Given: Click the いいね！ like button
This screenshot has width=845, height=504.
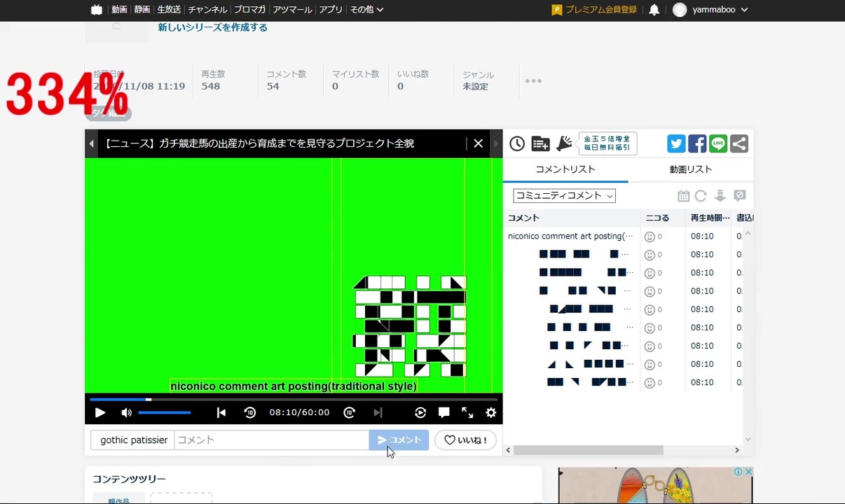Looking at the screenshot, I should click(466, 440).
